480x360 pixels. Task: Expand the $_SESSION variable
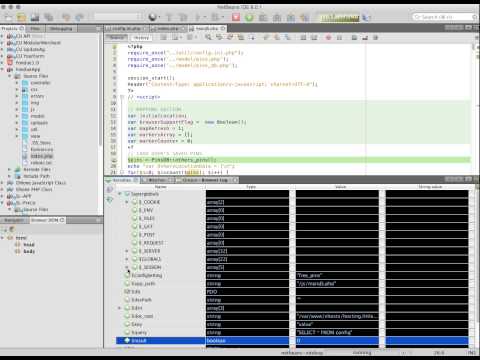[127, 267]
